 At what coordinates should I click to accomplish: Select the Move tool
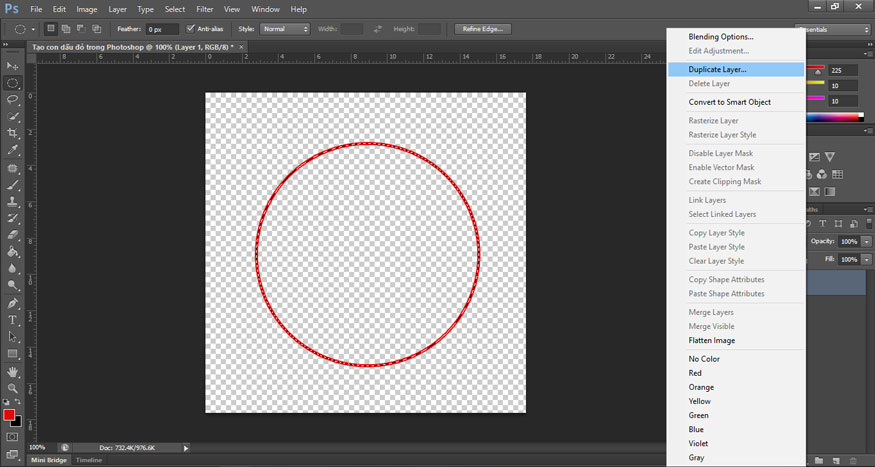click(12, 66)
